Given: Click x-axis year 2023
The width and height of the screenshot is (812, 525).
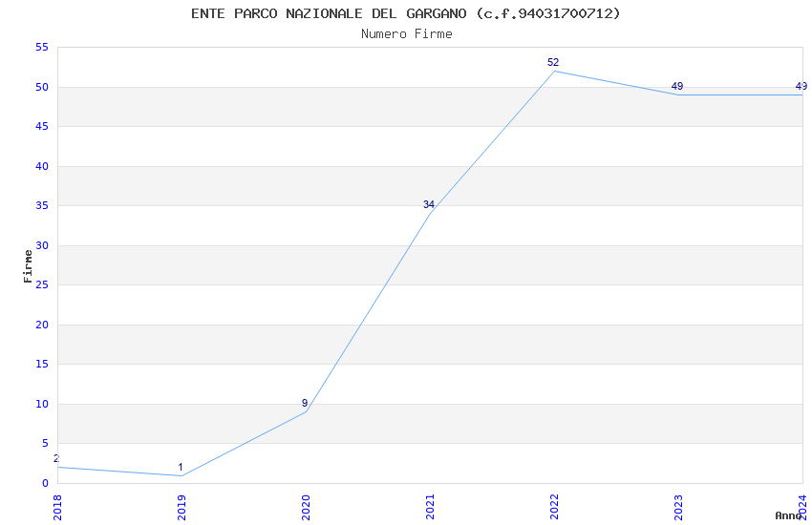Looking at the screenshot, I should (678, 508).
